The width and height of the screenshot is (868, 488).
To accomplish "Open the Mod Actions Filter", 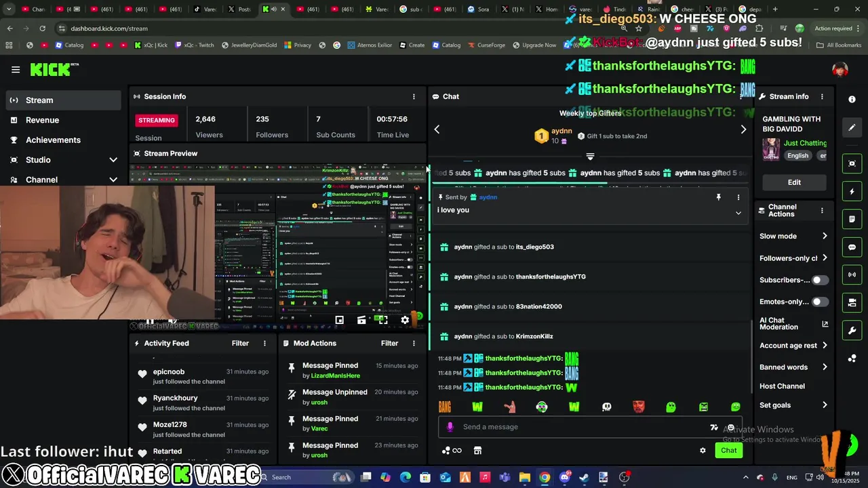I will pos(389,343).
